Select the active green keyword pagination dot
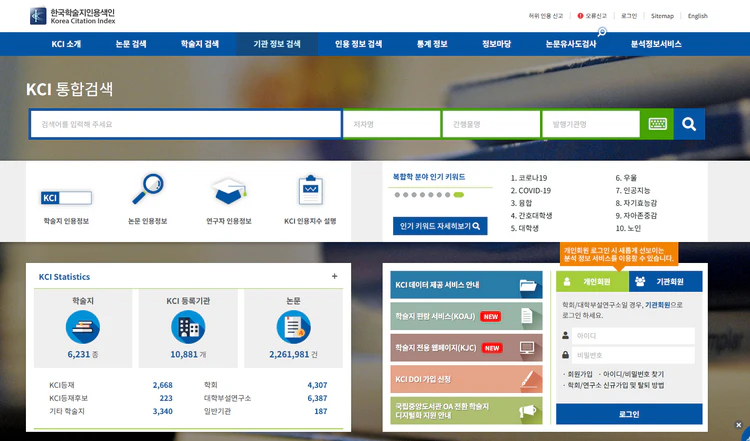This screenshot has height=441, width=750. pyautogui.click(x=459, y=195)
